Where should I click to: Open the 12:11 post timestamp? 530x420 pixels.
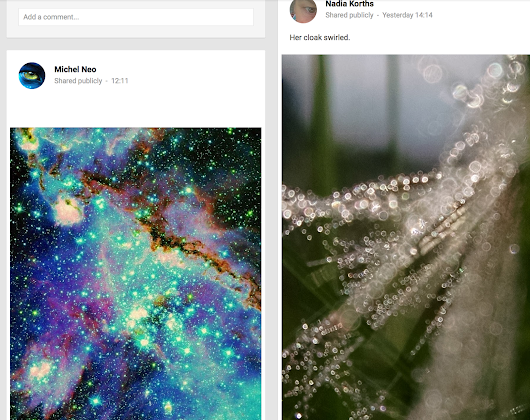pos(120,81)
